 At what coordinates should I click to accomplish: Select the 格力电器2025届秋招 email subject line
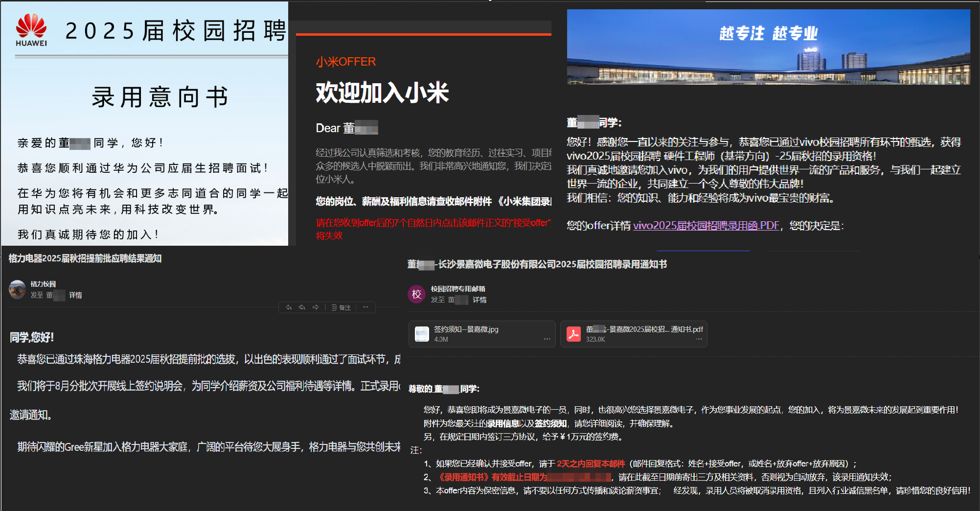pos(83,259)
